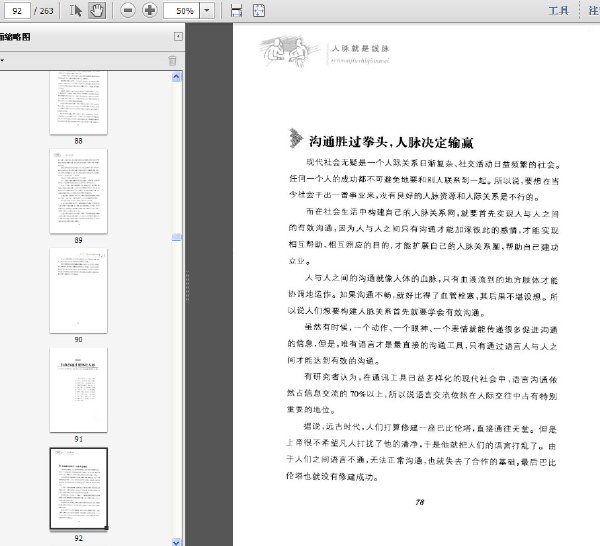The height and width of the screenshot is (546, 600).
Task: Click the page label 92 under the thumbnail
Action: [78, 538]
